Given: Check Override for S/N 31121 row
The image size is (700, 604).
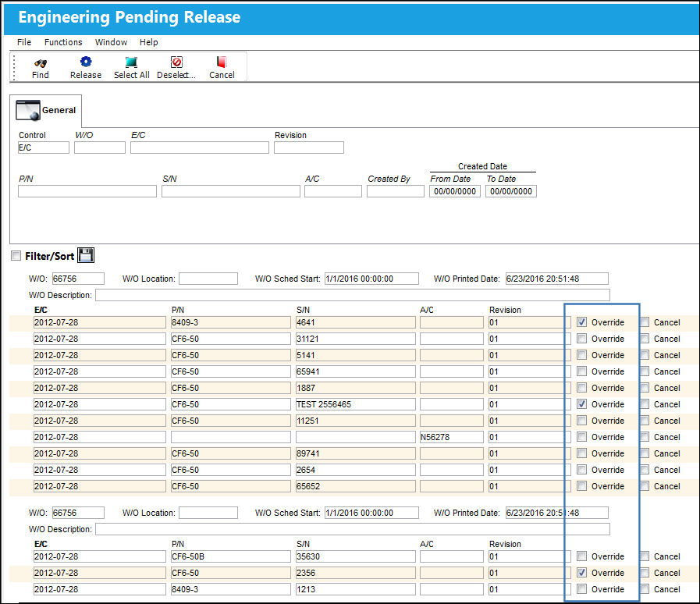Looking at the screenshot, I should tap(581, 339).
